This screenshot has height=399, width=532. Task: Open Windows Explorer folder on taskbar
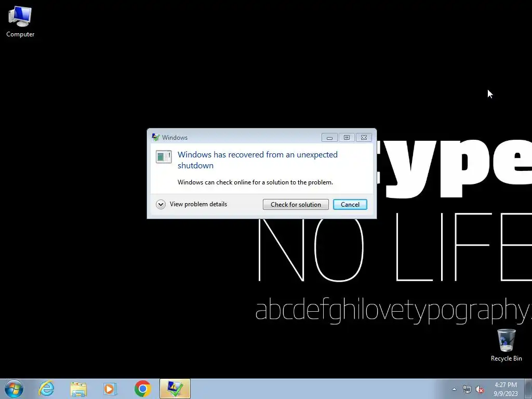[78, 389]
